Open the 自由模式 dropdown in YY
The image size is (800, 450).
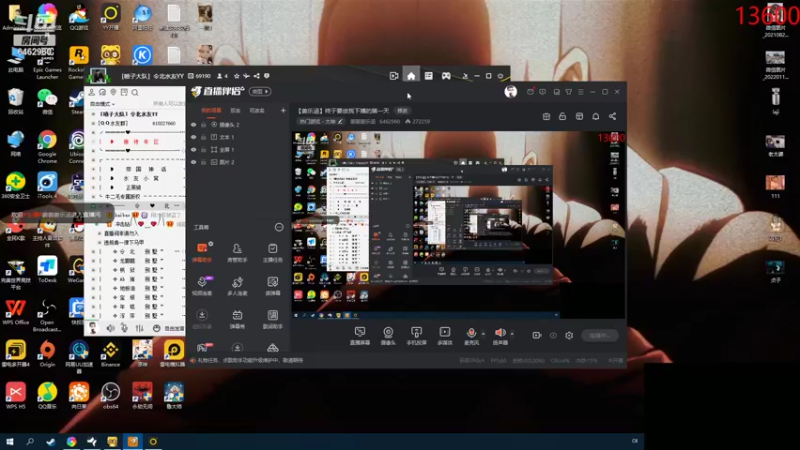(x=102, y=104)
